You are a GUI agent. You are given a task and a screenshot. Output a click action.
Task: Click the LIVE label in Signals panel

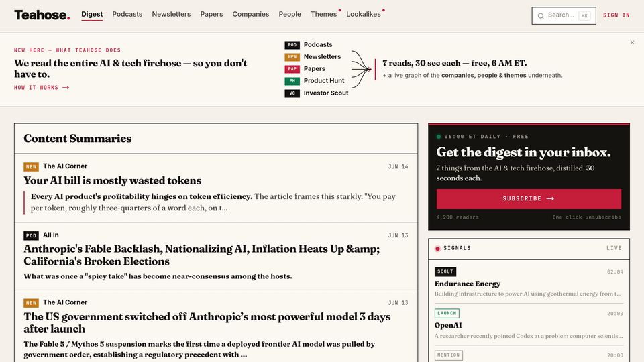[x=614, y=248]
